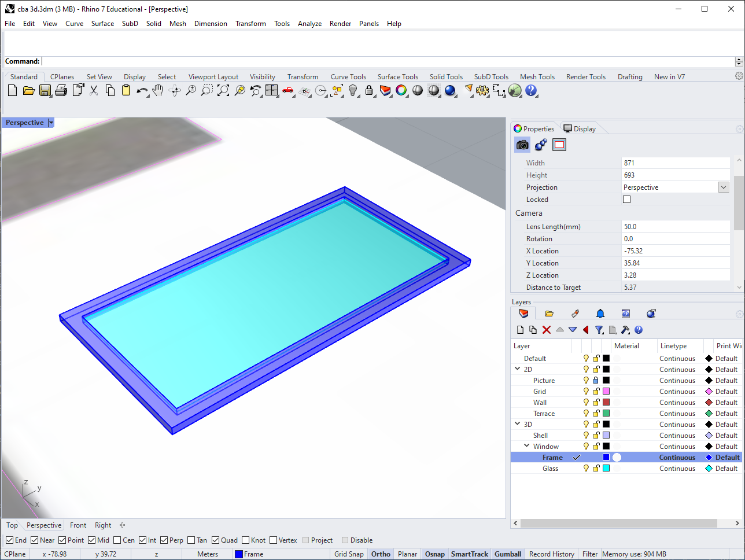Open the Projection dropdown

click(724, 187)
